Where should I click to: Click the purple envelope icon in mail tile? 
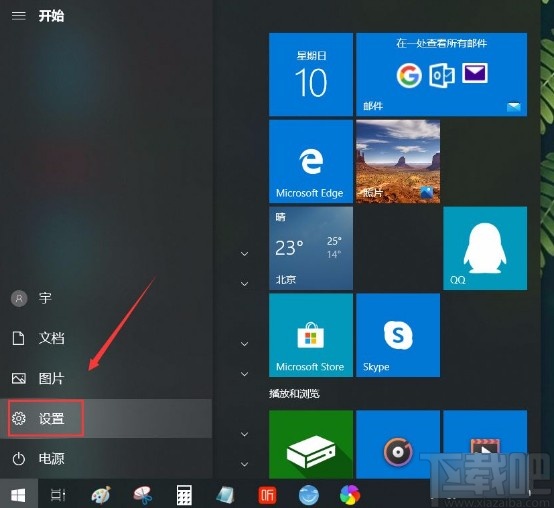[x=475, y=73]
